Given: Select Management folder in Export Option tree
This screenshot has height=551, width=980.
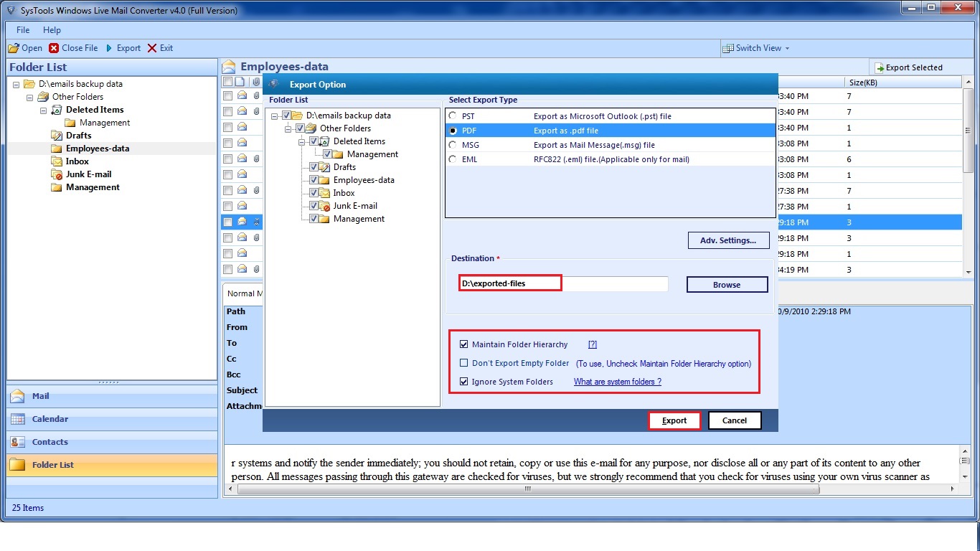Looking at the screenshot, I should coord(359,219).
